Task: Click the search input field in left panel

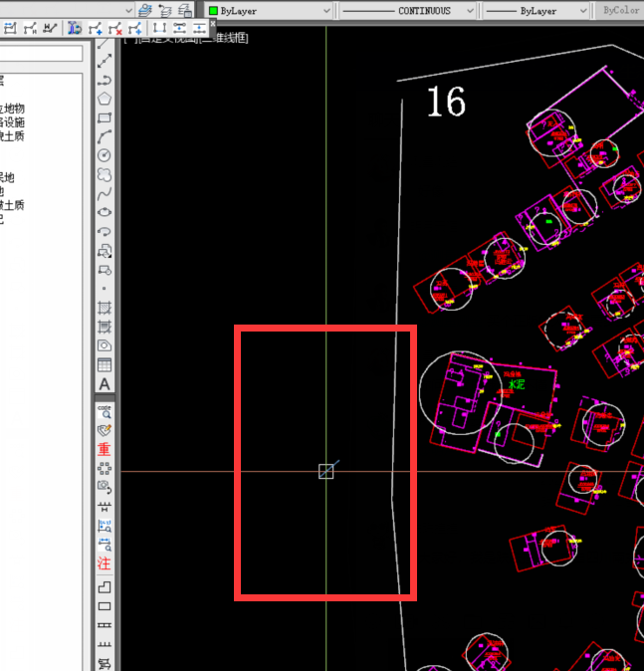Action: pyautogui.click(x=40, y=54)
